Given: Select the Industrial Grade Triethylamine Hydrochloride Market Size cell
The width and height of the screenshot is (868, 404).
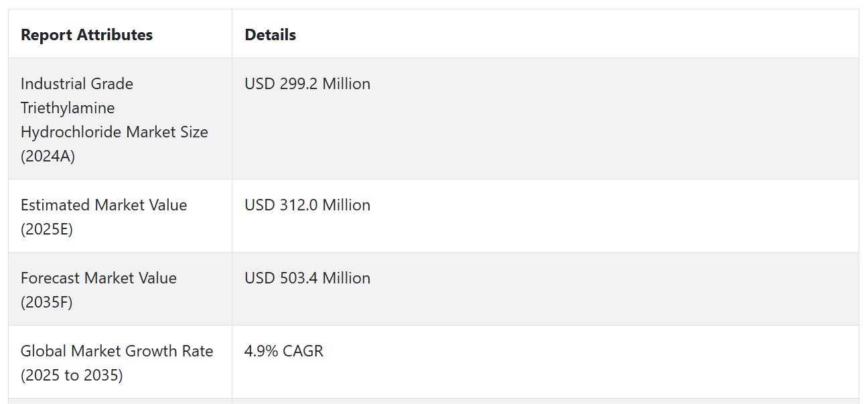Looking at the screenshot, I should click(120, 119).
